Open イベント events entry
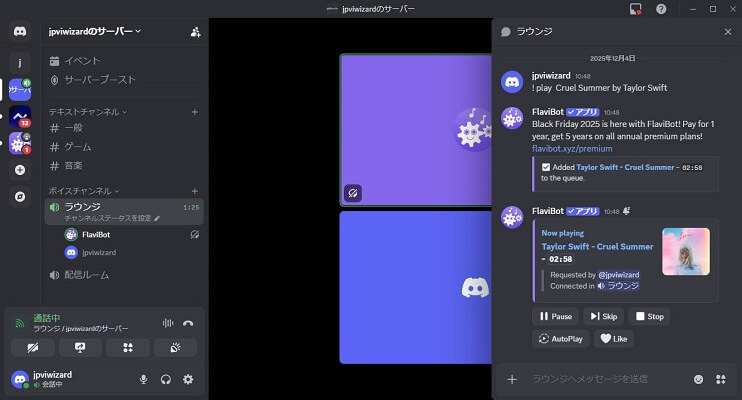Viewport: 742px width, 400px height. click(123, 61)
